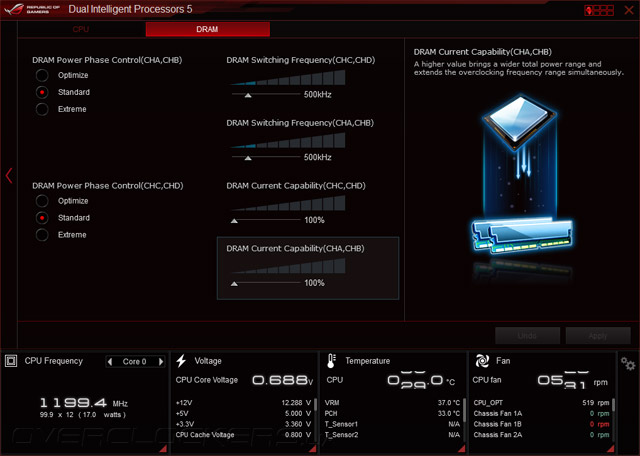Viewport: 640px width, 456px height.
Task: Switch to next core with right arrow
Action: click(x=161, y=361)
